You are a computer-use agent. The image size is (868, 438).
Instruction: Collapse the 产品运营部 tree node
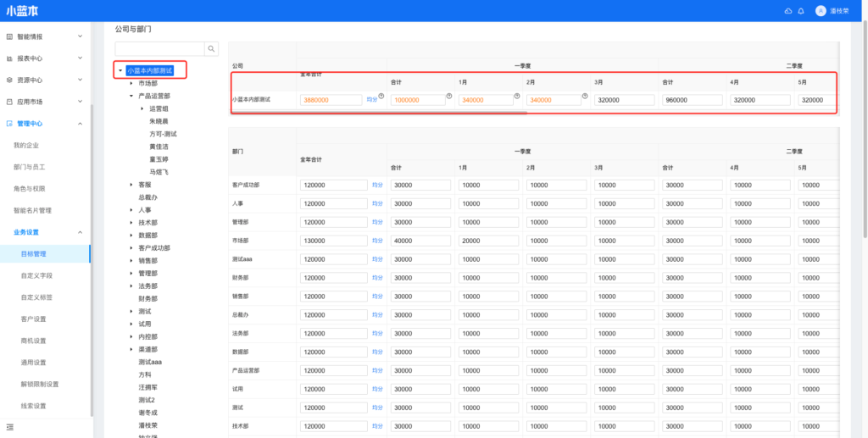pos(131,97)
